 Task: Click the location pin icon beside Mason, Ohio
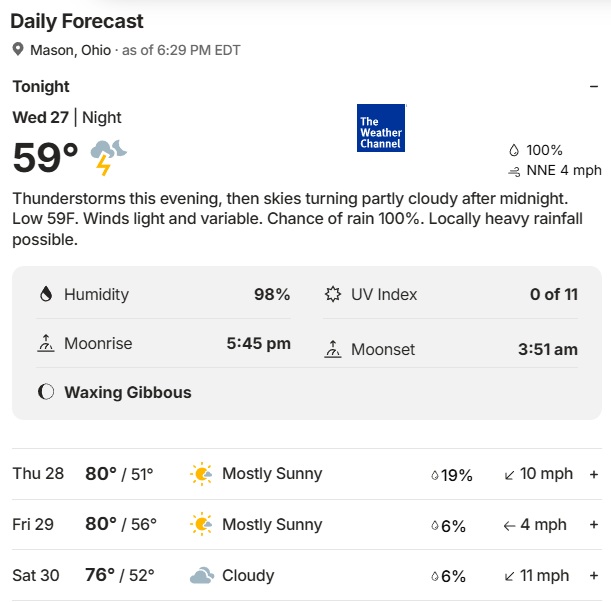click(x=18, y=49)
